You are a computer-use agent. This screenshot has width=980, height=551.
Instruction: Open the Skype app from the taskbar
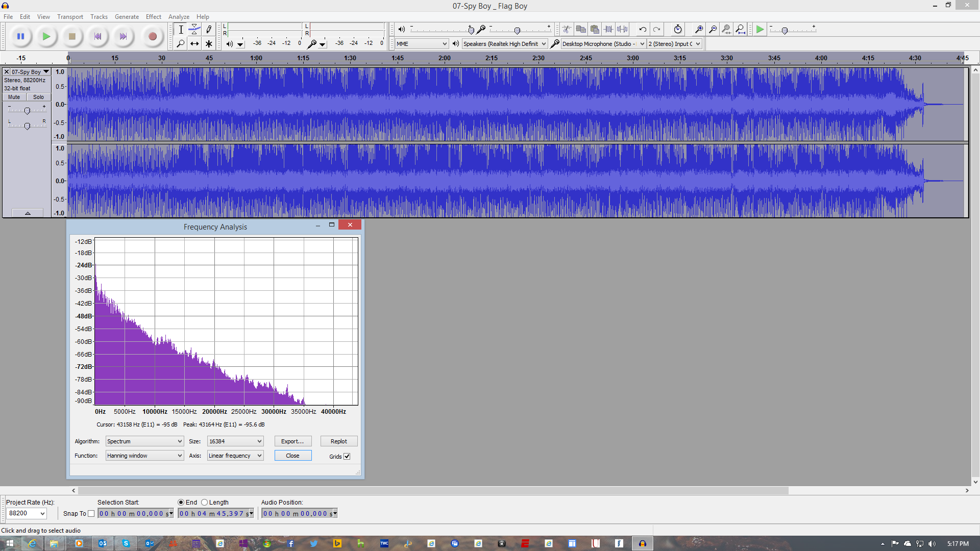click(x=126, y=543)
